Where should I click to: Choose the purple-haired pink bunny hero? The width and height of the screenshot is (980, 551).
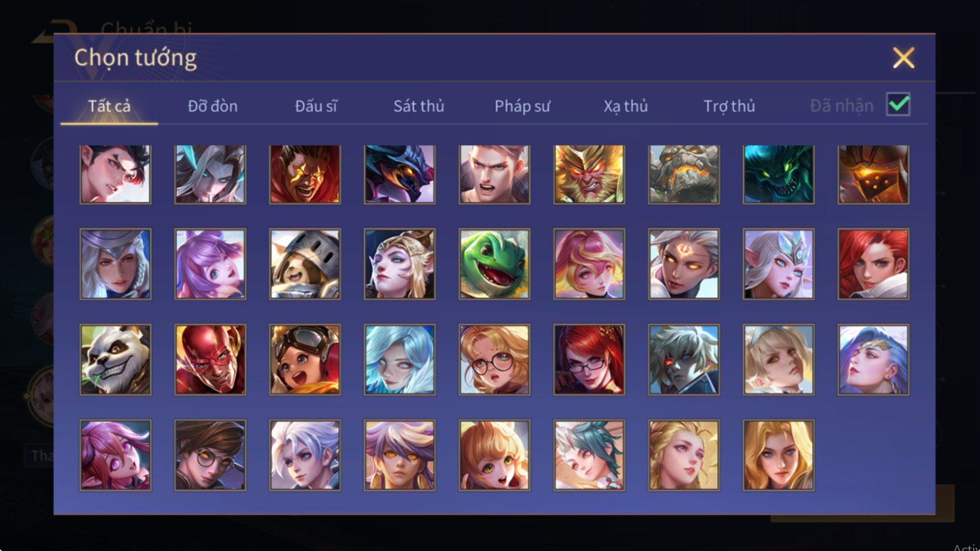tap(210, 264)
